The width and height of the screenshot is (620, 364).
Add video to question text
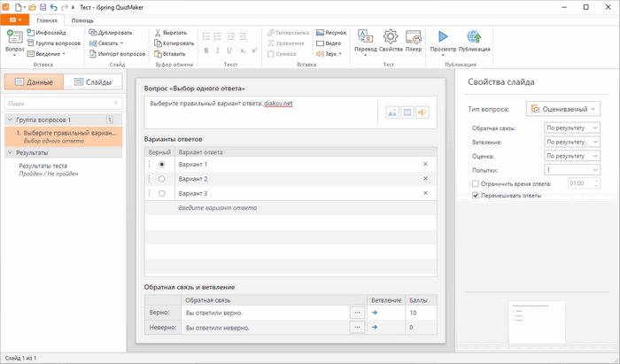407,112
